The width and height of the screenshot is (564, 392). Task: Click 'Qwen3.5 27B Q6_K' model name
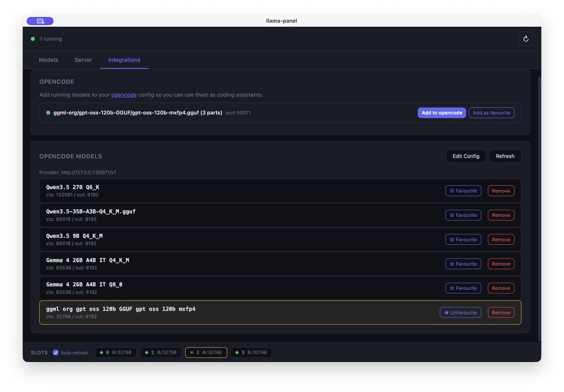pos(73,187)
